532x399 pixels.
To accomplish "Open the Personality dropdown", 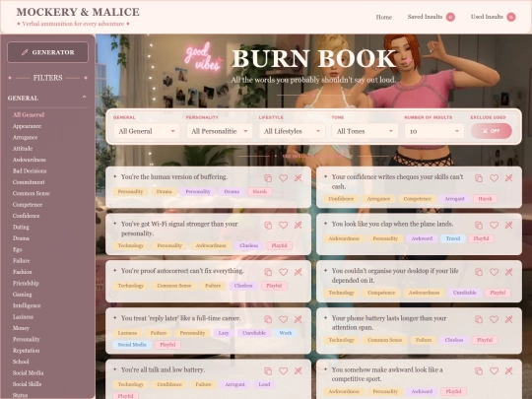I will tap(220, 131).
